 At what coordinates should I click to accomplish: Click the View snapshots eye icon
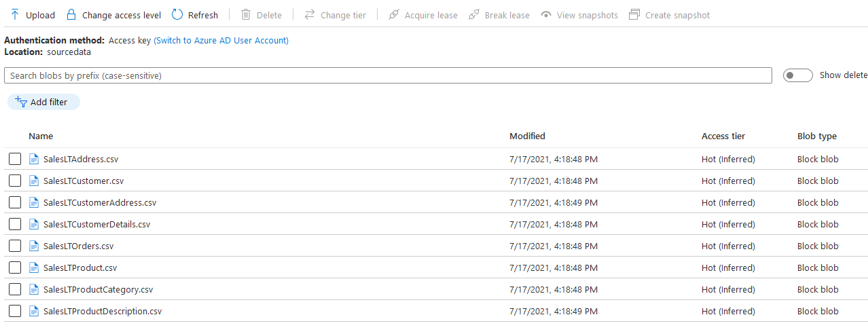[x=545, y=15]
